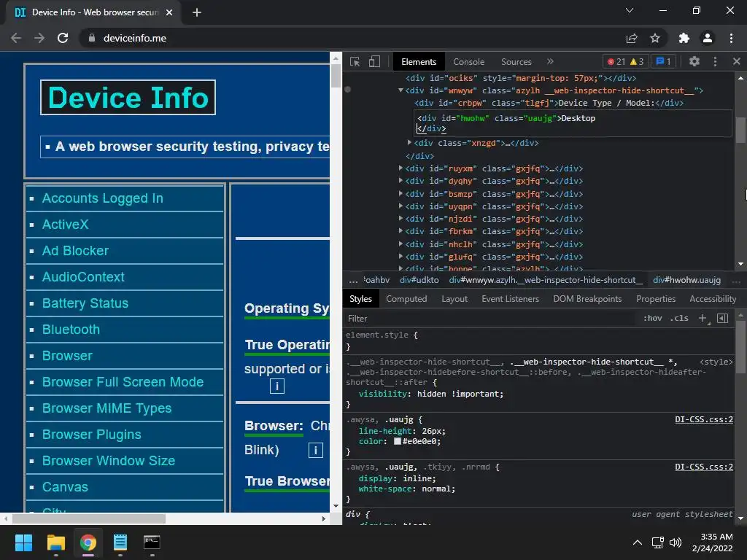Screen dimensions: 747x560
Task: Expand the div#nhclh node
Action: pyautogui.click(x=400, y=244)
